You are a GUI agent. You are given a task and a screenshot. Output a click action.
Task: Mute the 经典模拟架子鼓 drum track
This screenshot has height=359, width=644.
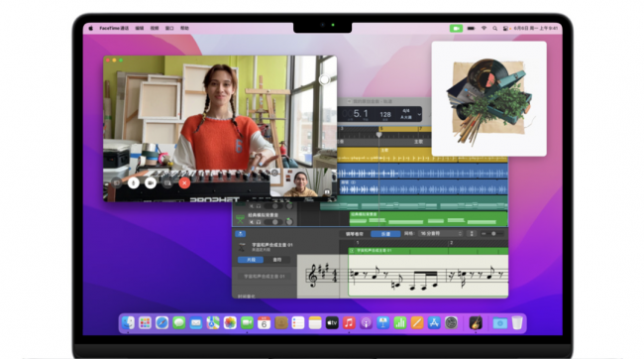click(252, 222)
